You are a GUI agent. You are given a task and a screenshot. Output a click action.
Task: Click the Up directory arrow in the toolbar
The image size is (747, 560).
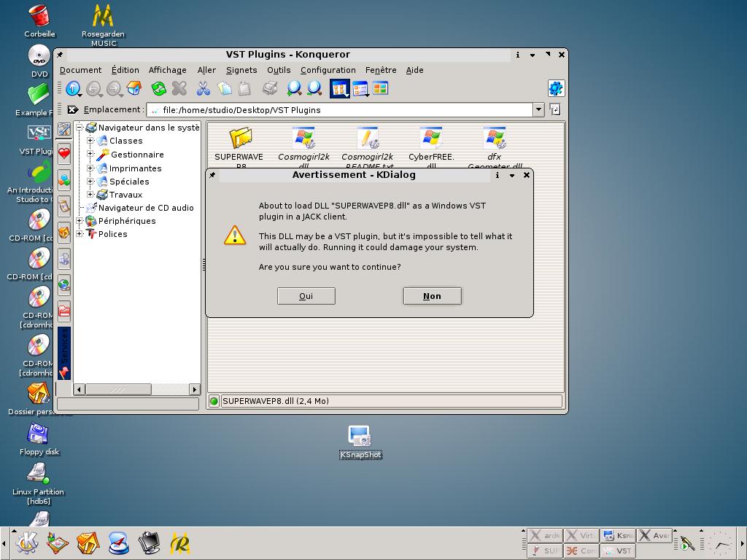tap(73, 89)
